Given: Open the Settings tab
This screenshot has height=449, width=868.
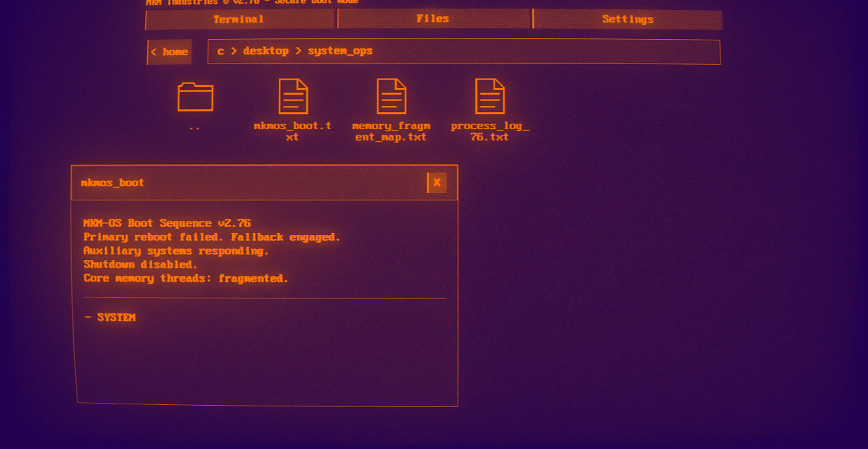Looking at the screenshot, I should (627, 19).
